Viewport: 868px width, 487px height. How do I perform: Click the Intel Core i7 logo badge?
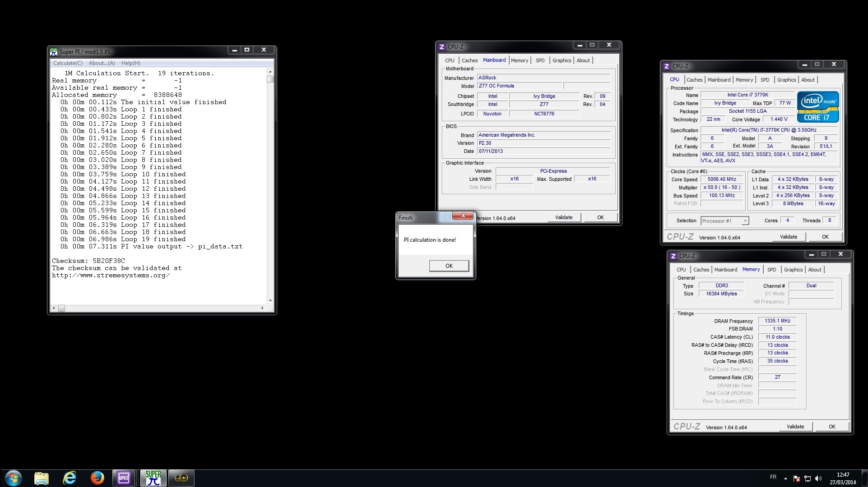point(818,107)
